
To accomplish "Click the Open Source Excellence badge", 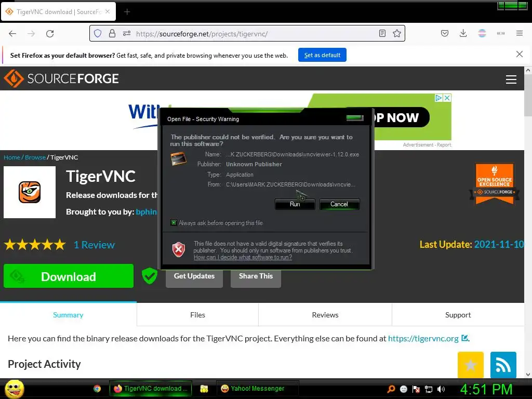I will (x=495, y=184).
